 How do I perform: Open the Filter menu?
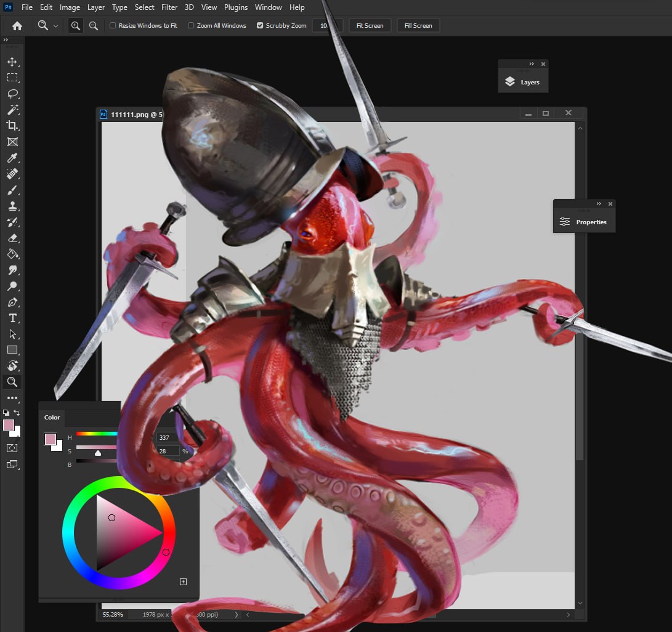169,7
